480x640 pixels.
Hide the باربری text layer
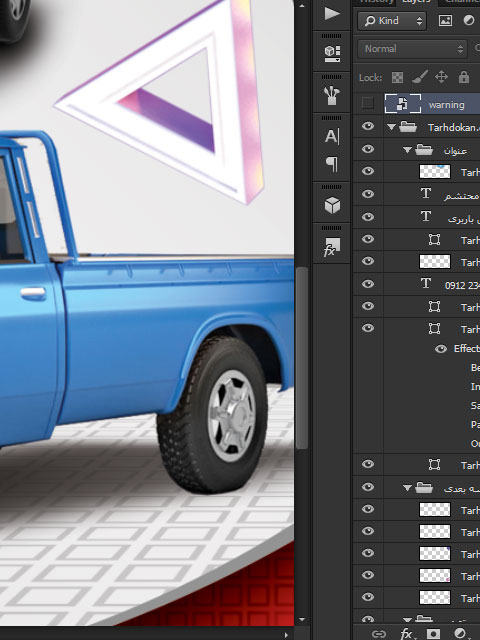click(368, 216)
